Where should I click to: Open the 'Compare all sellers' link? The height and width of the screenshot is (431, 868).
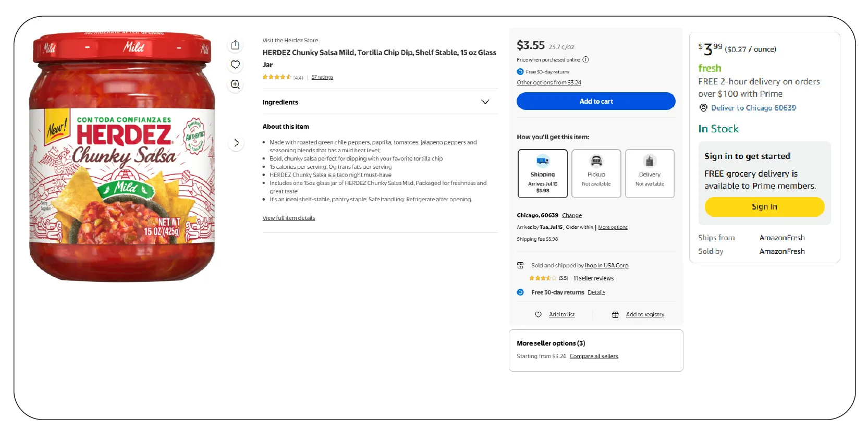point(594,356)
